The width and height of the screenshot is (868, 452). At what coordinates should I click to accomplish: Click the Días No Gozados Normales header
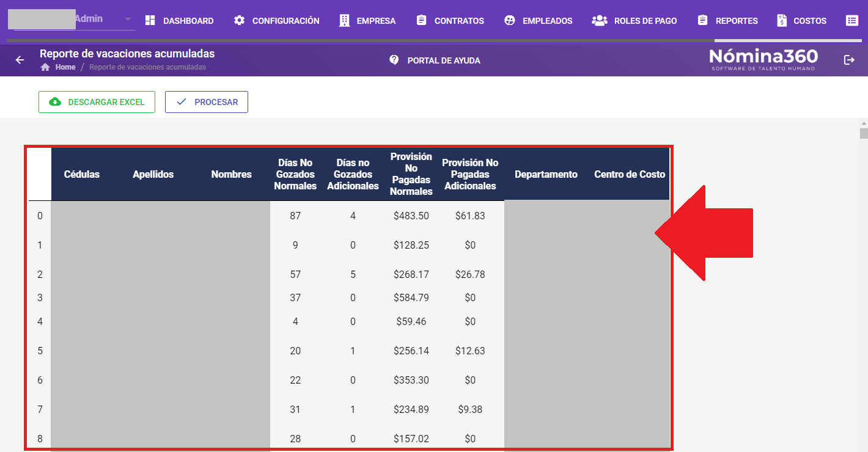click(295, 174)
